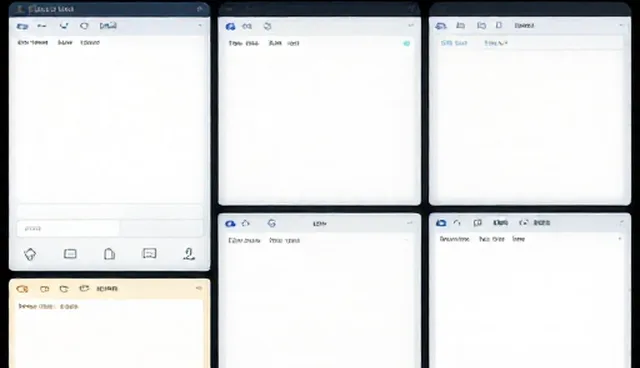Click the document page icon in the bottom icon bar

click(x=109, y=254)
